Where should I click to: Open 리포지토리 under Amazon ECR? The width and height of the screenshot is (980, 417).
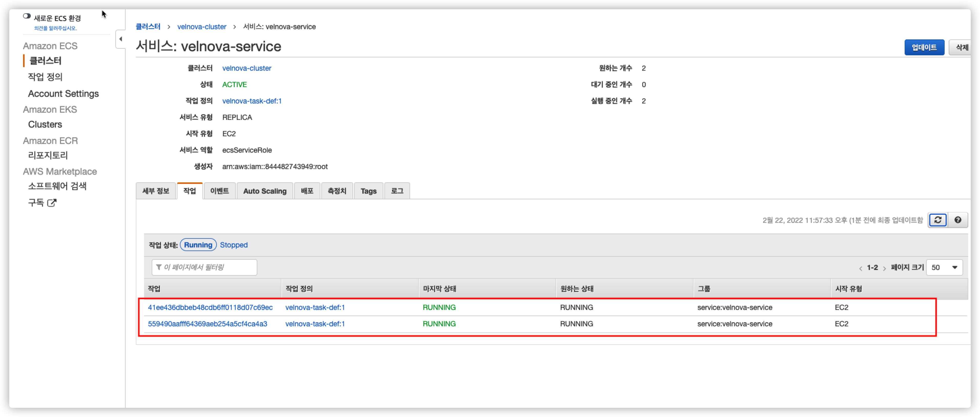[x=48, y=155]
